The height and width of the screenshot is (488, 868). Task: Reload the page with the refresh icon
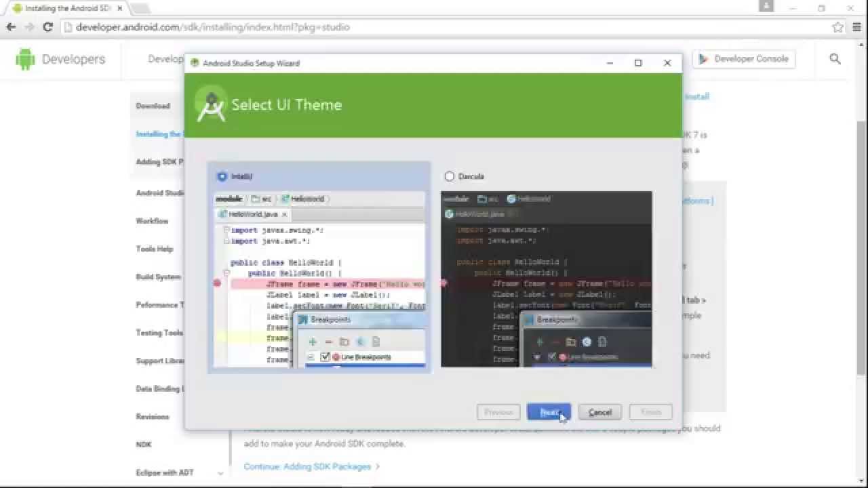[47, 27]
